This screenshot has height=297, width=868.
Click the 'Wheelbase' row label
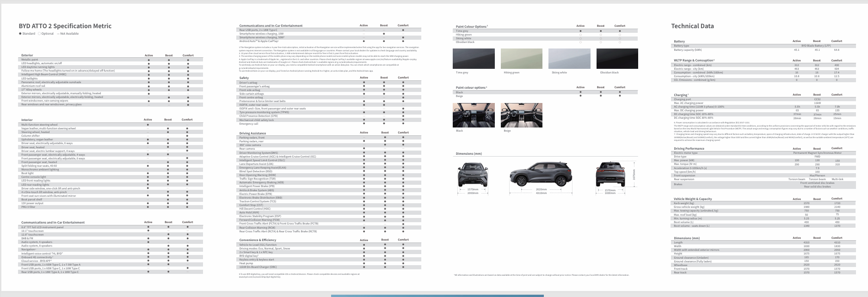681,265
